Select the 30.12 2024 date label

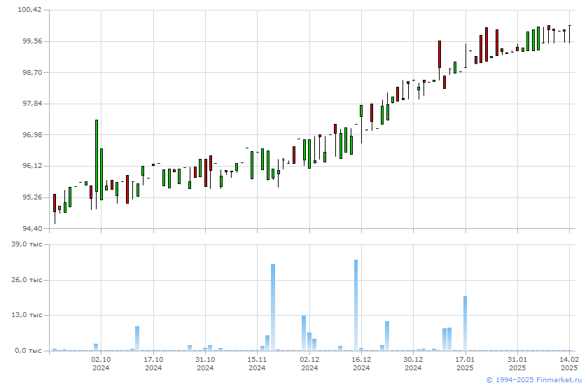[x=413, y=363]
